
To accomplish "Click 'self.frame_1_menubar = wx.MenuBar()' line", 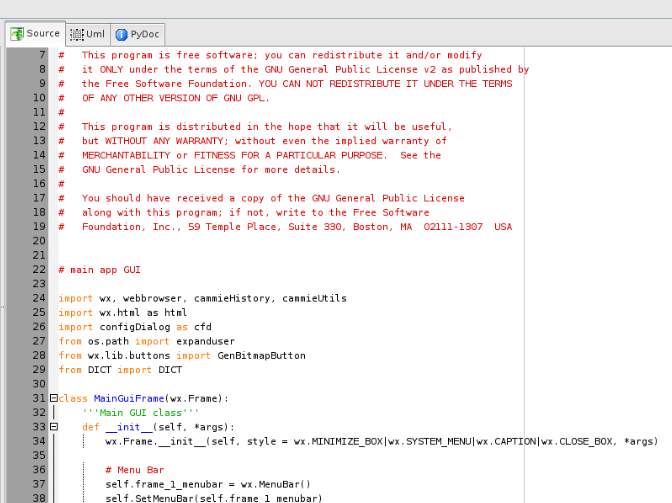I will coord(208,484).
